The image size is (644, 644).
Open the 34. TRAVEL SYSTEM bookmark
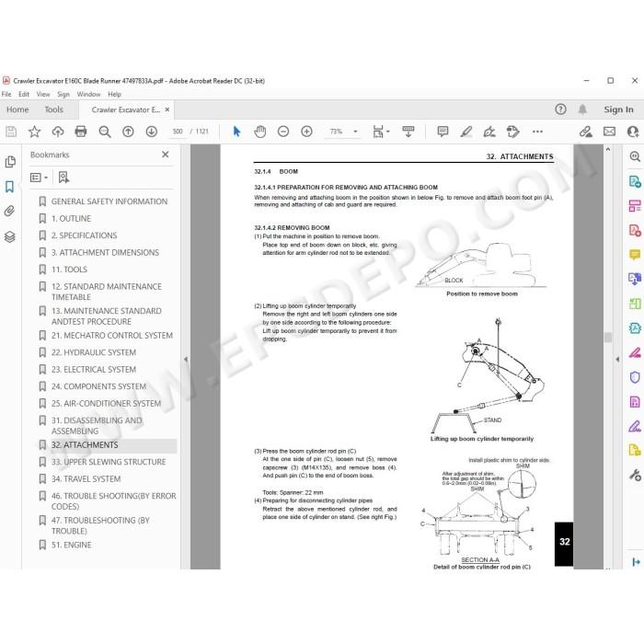tap(86, 479)
